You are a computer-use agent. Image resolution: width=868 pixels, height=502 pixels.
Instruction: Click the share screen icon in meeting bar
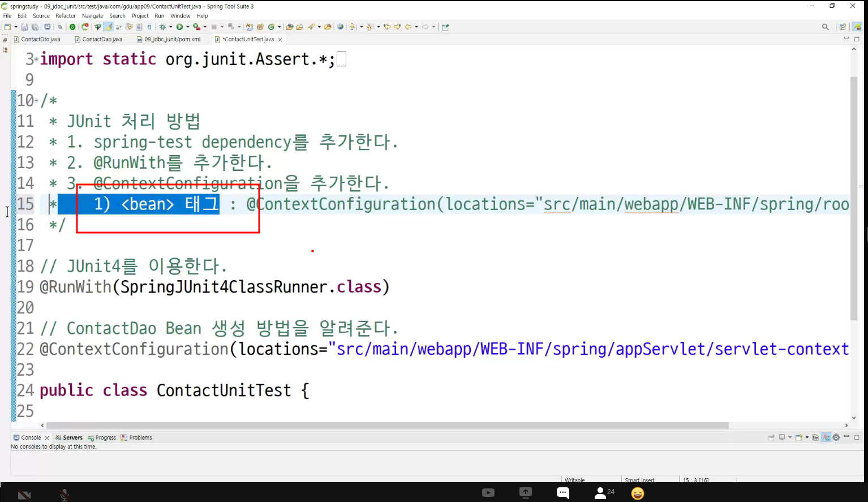pyautogui.click(x=526, y=493)
